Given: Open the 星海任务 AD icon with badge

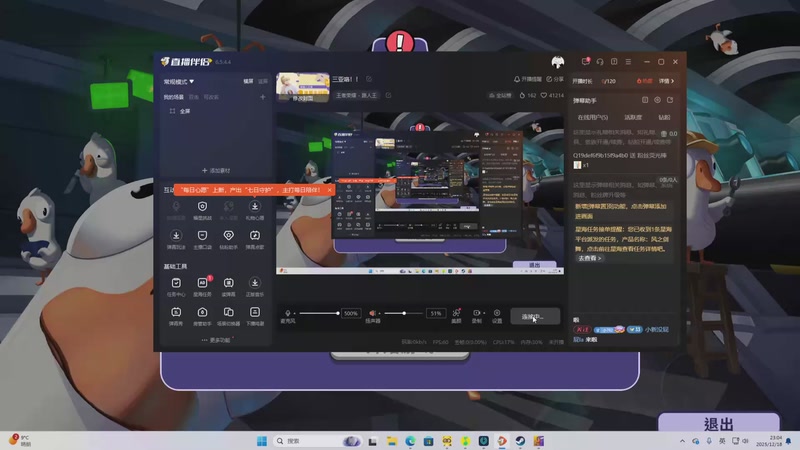Looking at the screenshot, I should [202, 286].
